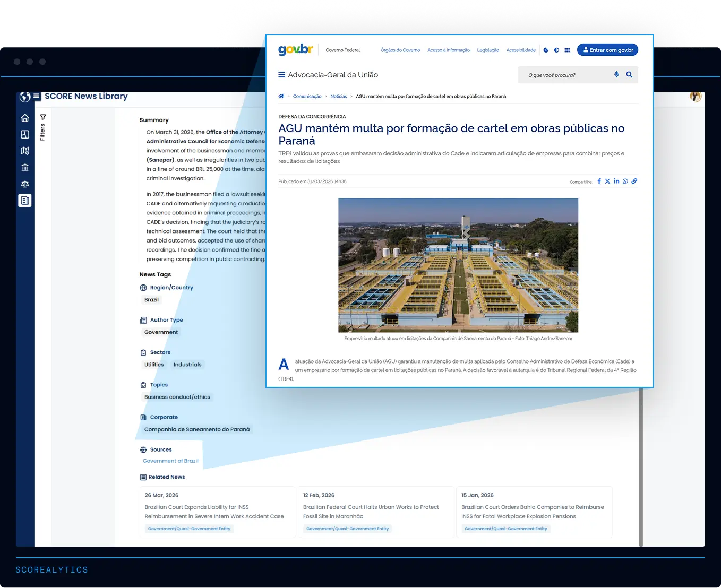Click the Notícias breadcrumb link
Viewport: 721px width, 588px height.
339,97
